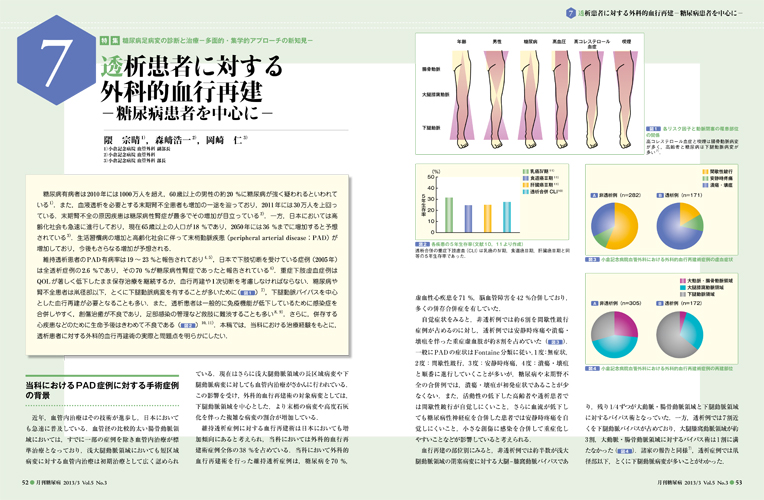Click the 図3 reference in the right-page body text
The image size is (764, 500).
(556, 342)
